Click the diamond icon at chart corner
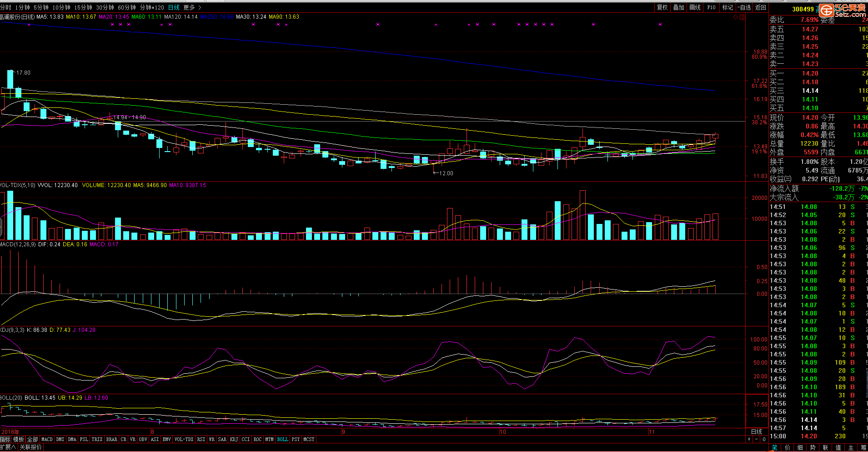 735,17
